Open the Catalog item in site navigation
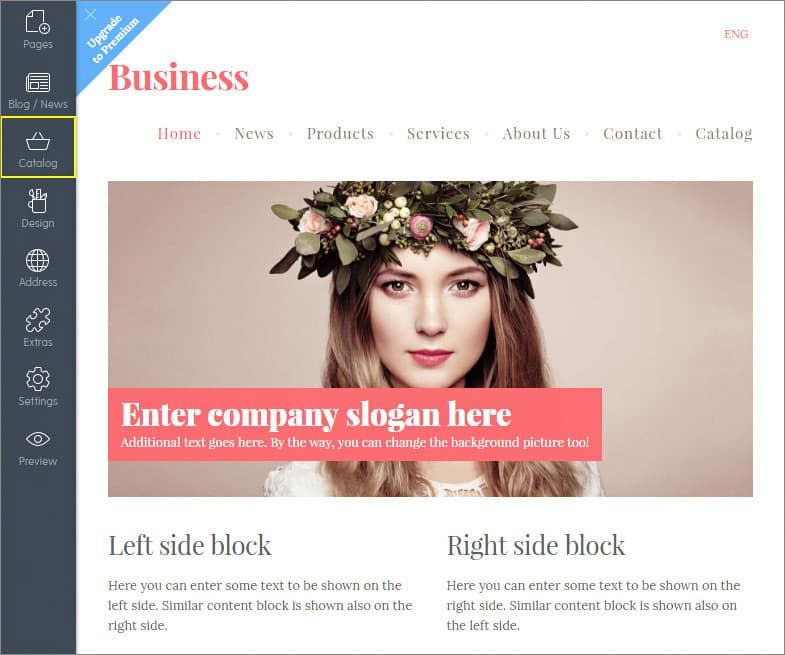785x655 pixels. 723,134
